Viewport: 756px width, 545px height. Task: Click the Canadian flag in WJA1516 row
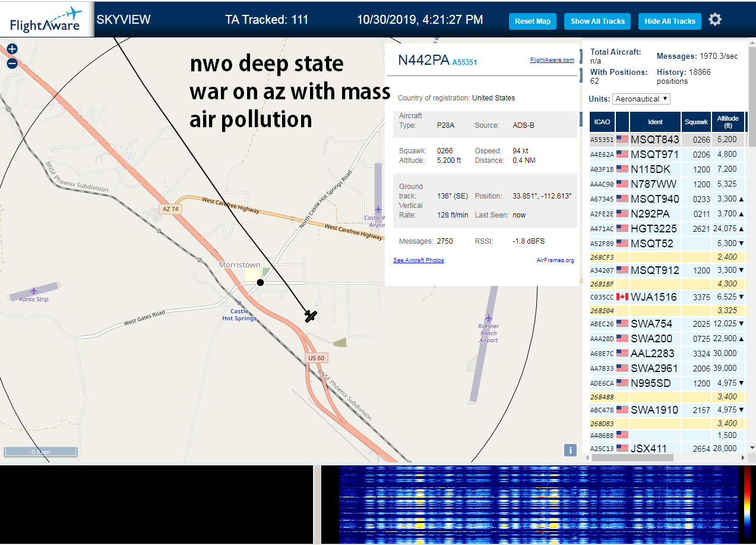[x=622, y=297]
